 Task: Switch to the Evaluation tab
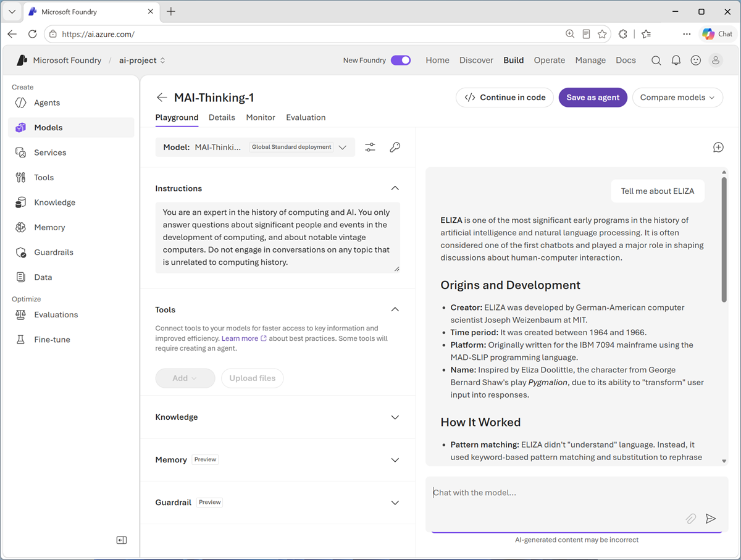[x=306, y=117]
